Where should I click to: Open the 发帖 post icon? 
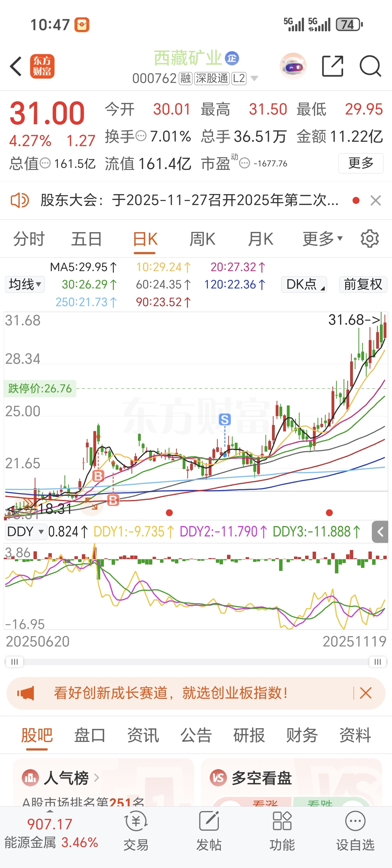[x=209, y=821]
